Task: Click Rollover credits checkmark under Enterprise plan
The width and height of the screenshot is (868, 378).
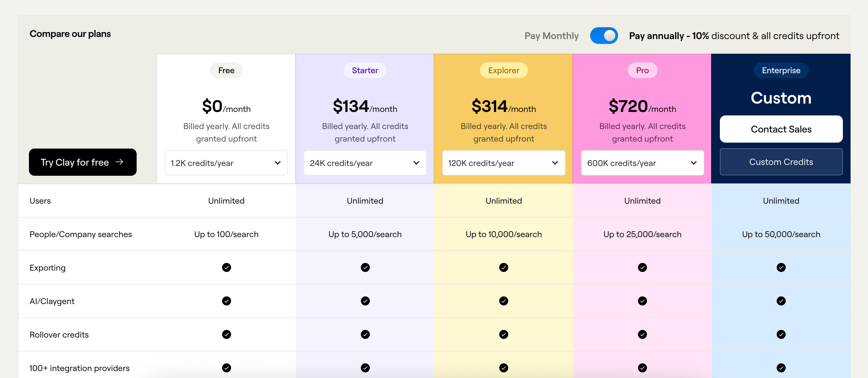Action: [781, 334]
